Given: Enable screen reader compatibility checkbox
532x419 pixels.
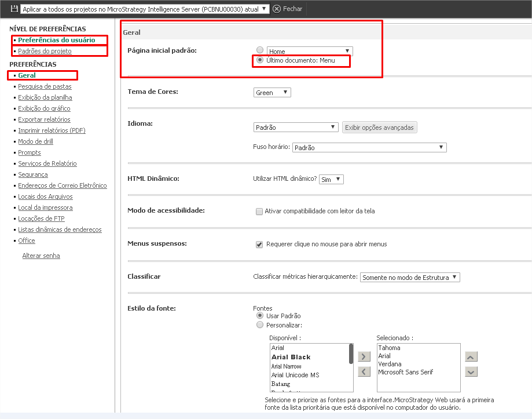Looking at the screenshot, I should (x=259, y=212).
